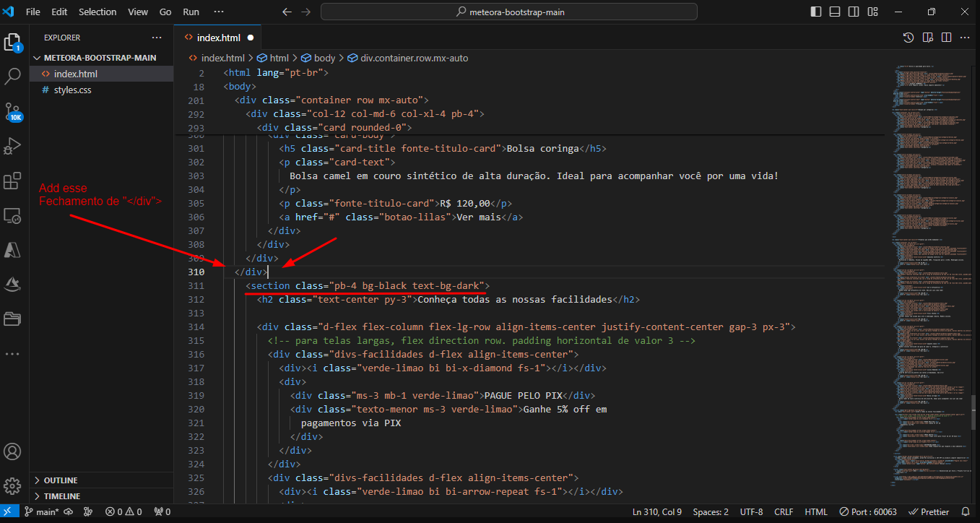980x523 pixels.
Task: Show hidden menu bar items
Action: (219, 12)
